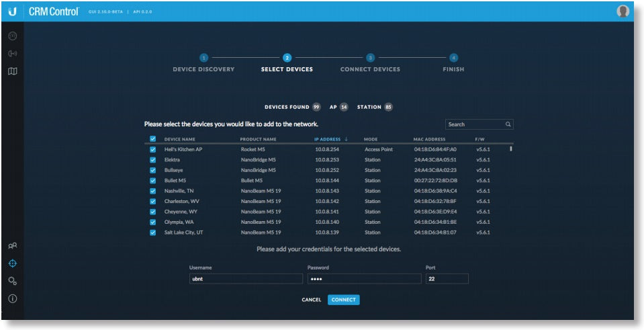644x330 pixels.
Task: Filter by Devices Found 99 badge
Action: (x=316, y=108)
